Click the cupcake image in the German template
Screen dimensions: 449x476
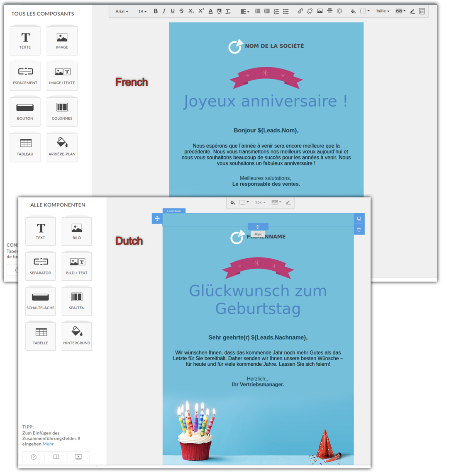coord(197,430)
